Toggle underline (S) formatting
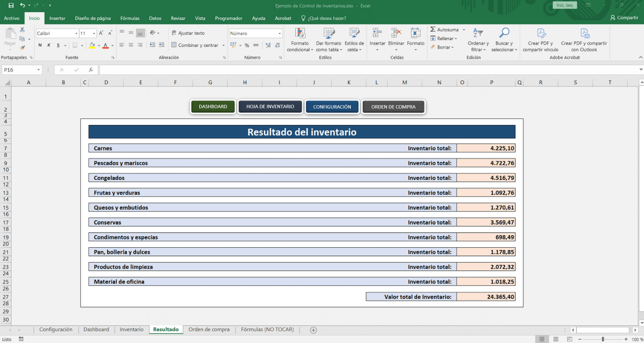Screen dimensions: 644x343 [x=58, y=46]
